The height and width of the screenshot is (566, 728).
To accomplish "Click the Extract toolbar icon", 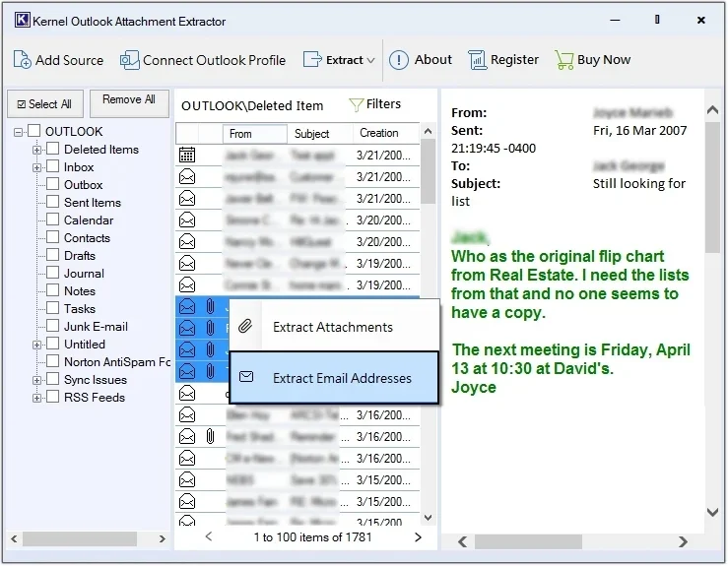I will click(312, 60).
